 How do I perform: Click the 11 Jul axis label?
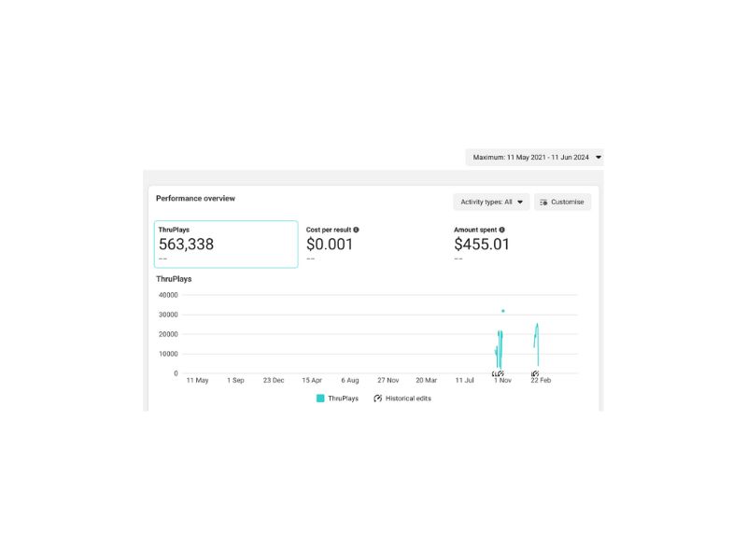point(464,380)
